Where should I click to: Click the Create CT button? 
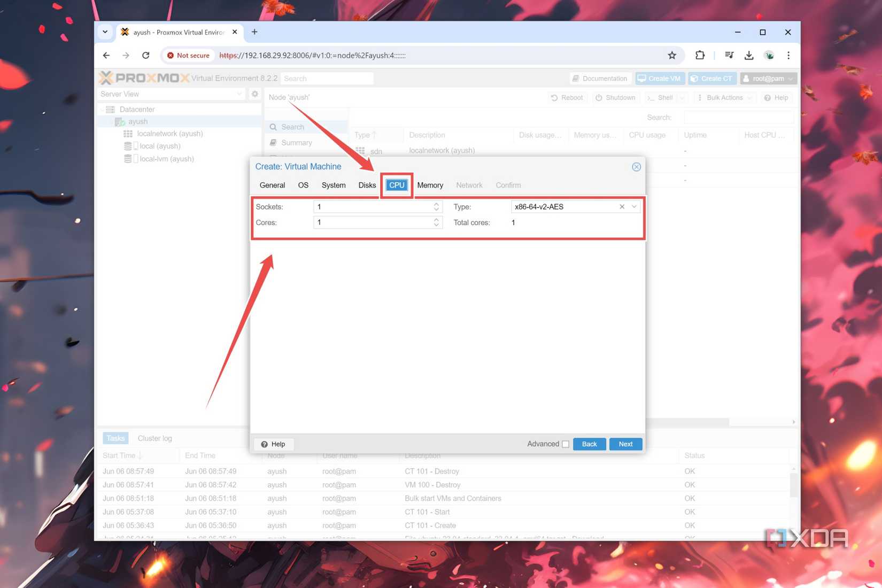(712, 78)
